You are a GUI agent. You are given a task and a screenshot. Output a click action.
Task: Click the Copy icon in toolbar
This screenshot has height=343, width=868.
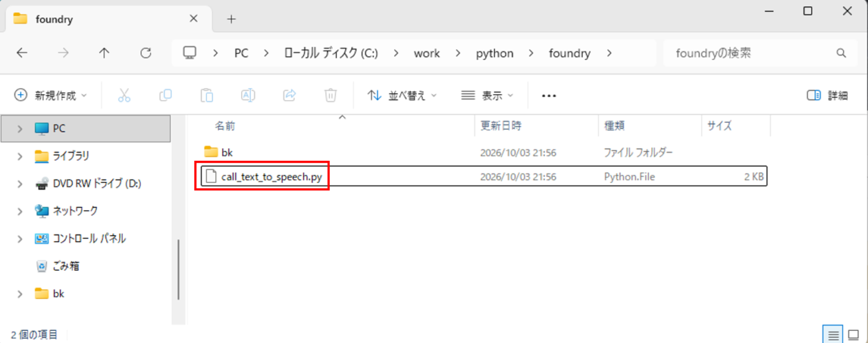point(166,95)
